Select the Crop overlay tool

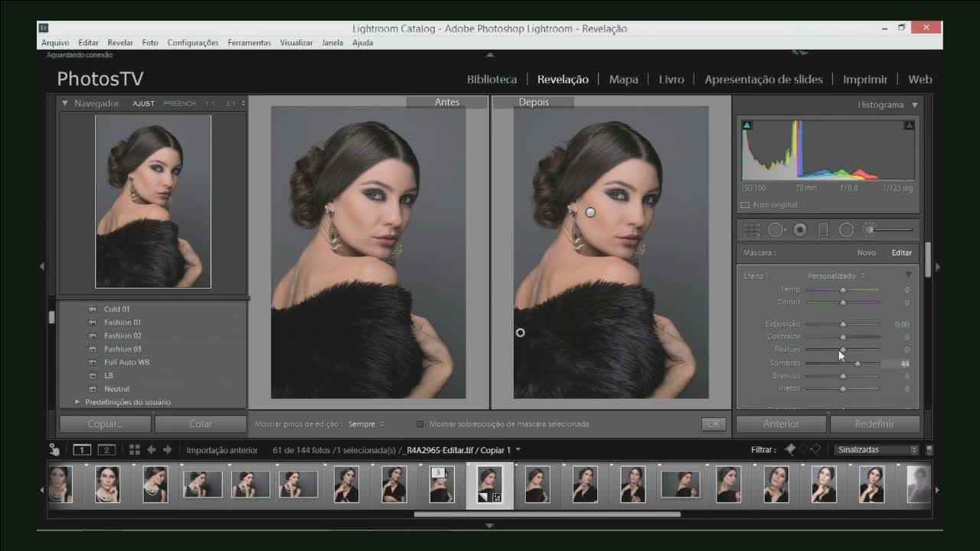point(752,230)
